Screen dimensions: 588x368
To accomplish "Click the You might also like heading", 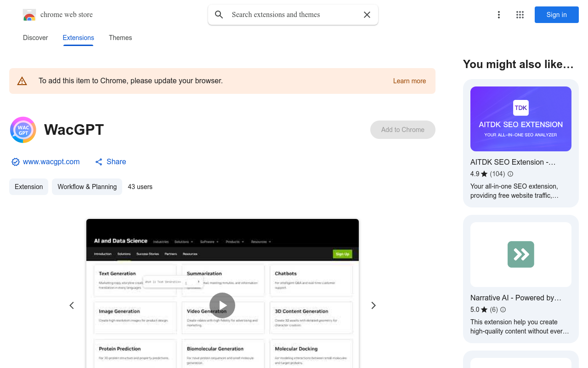I will [518, 64].
